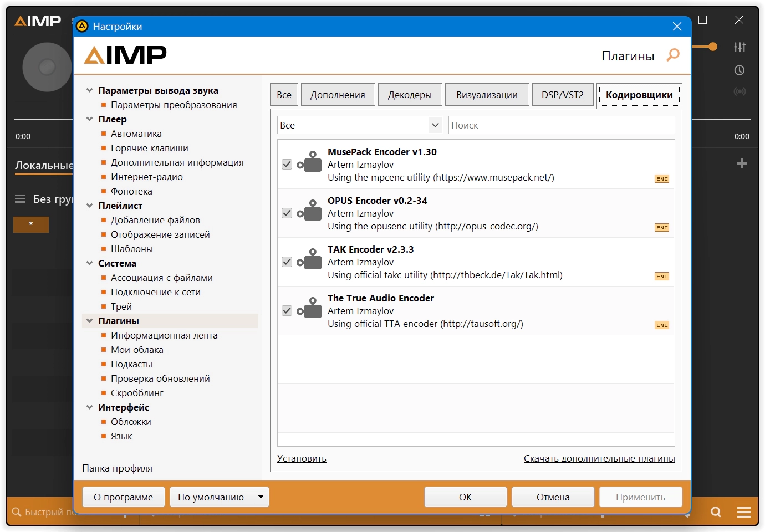
Task: Click the radio broadcast icon in main window
Action: (x=739, y=91)
